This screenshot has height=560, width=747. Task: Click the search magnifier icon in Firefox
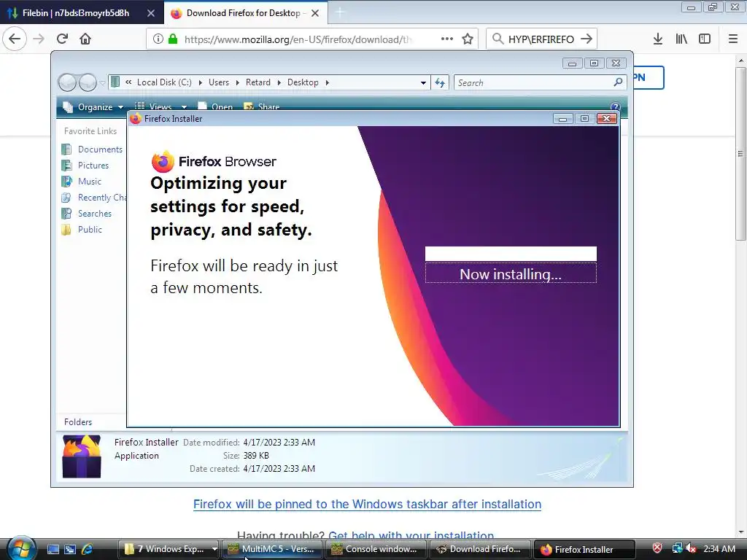(x=498, y=39)
